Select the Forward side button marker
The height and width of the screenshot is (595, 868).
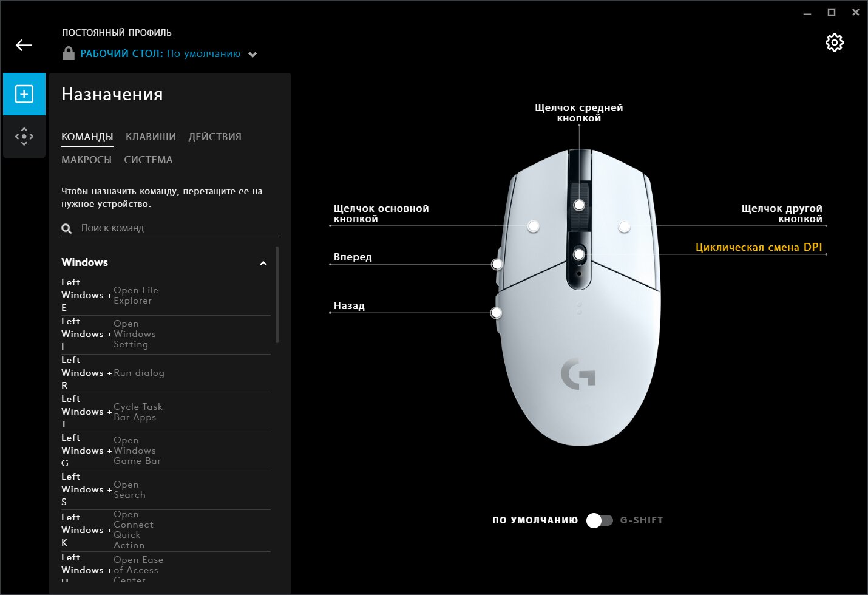(497, 264)
